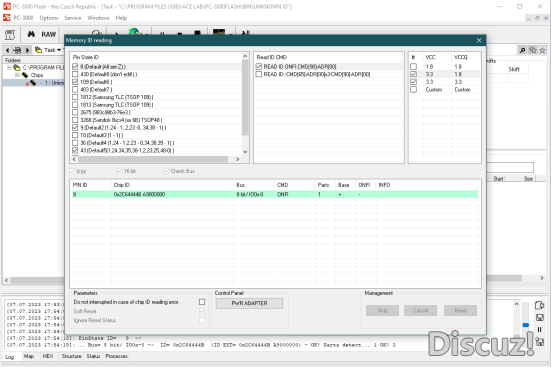Toggle pin state '43 (Default5...)' checkbox
The width and height of the screenshot is (551, 368).
(75, 150)
